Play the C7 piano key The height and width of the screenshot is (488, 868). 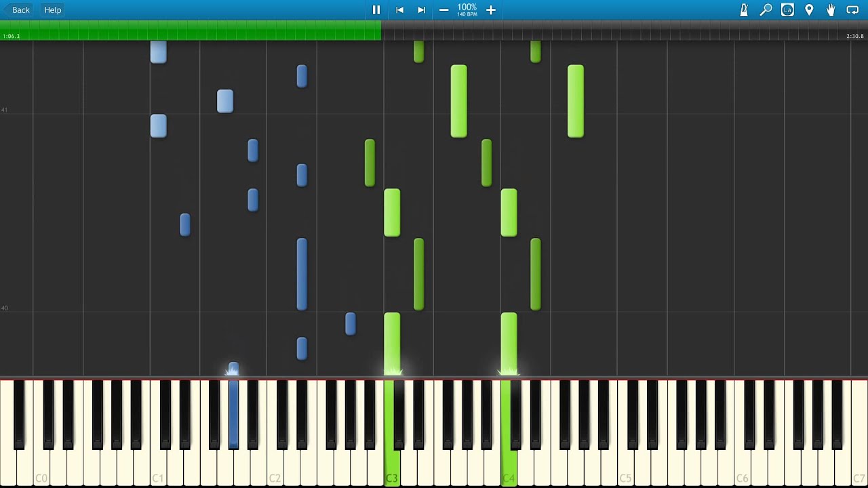click(859, 468)
